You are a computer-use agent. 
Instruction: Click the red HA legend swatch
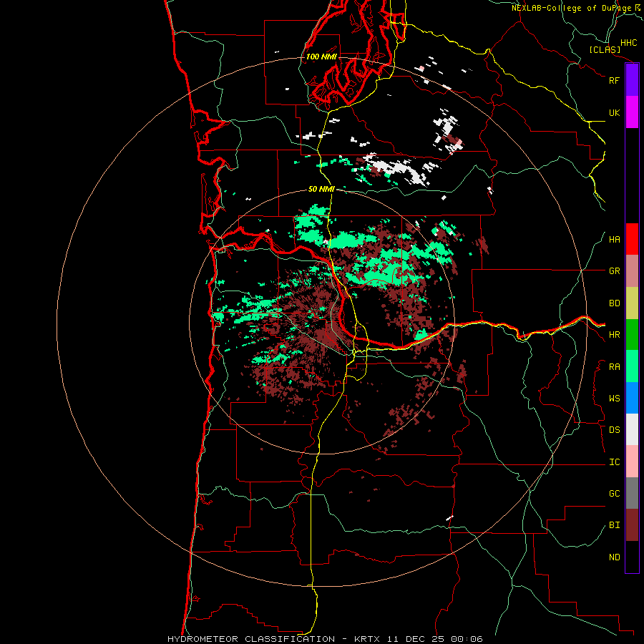coord(632,239)
